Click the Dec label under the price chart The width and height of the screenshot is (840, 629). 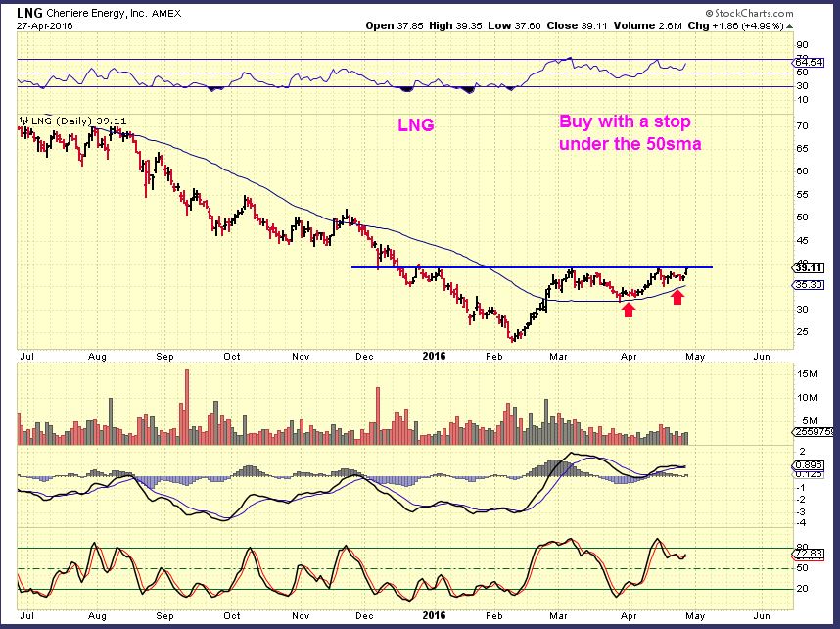point(364,356)
